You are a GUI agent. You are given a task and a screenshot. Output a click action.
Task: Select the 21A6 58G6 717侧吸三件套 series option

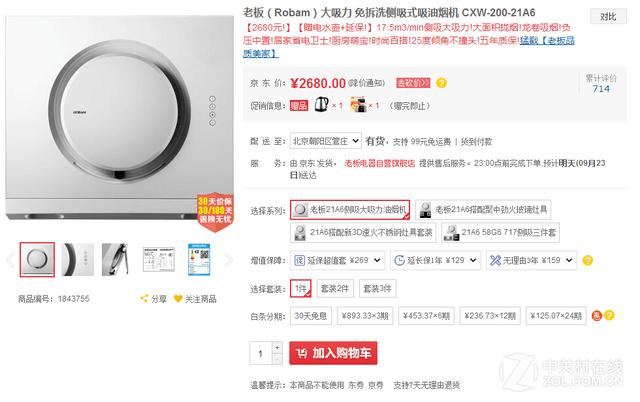pyautogui.click(x=500, y=233)
